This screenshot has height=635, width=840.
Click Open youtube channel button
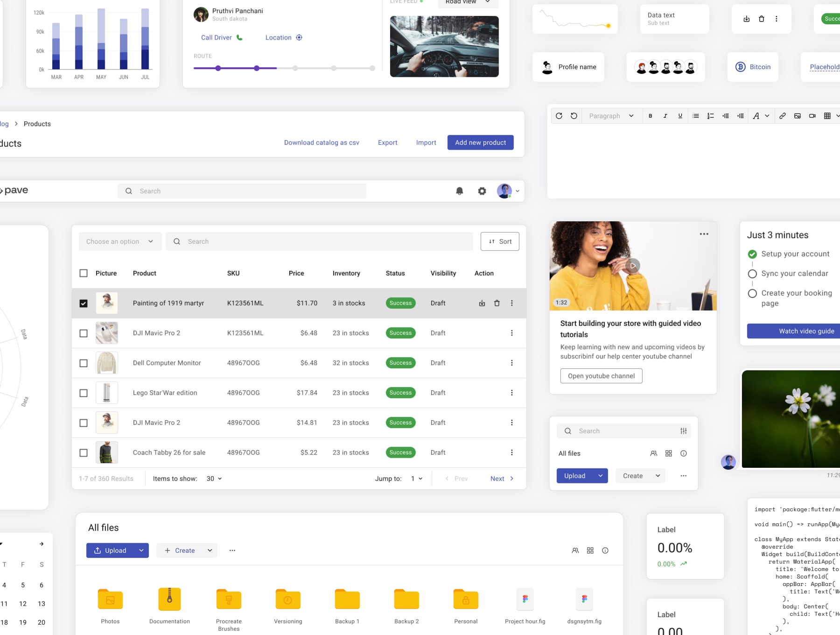pos(601,376)
